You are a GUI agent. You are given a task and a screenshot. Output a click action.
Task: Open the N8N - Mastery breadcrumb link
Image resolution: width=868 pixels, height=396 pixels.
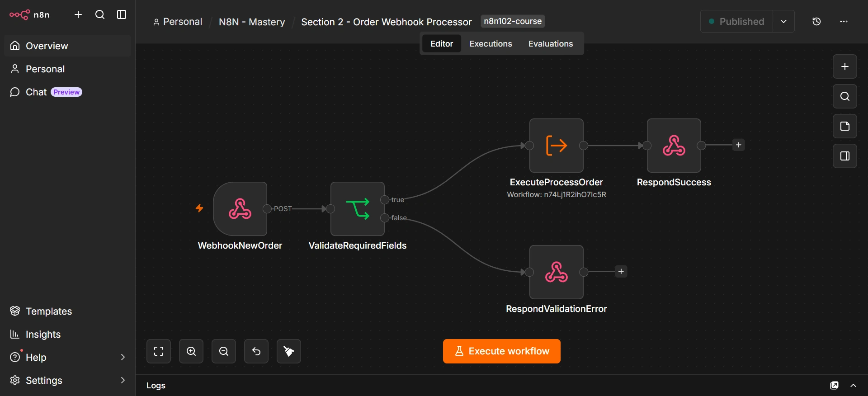point(252,22)
